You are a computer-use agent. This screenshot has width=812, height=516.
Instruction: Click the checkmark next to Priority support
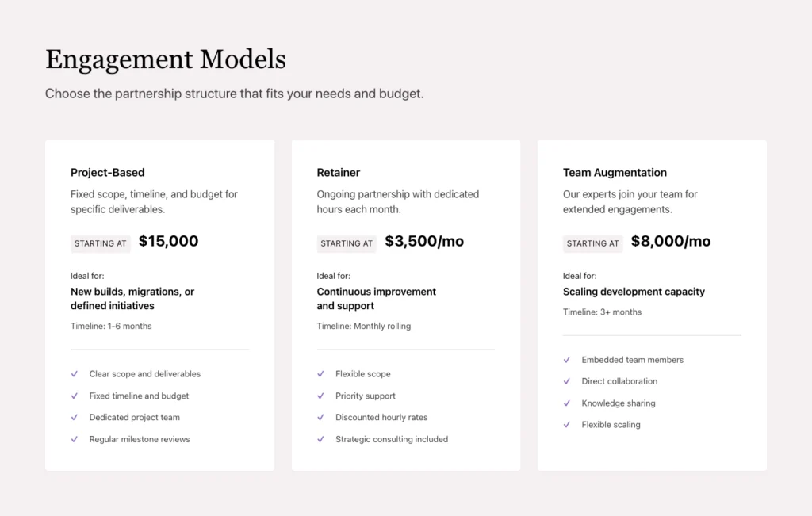pos(321,396)
